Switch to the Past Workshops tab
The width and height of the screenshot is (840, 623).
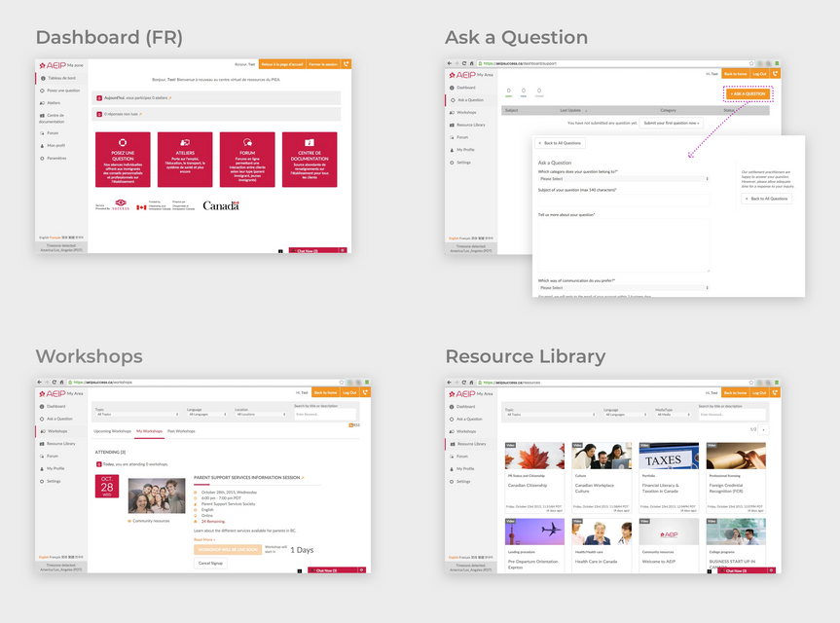(181, 430)
